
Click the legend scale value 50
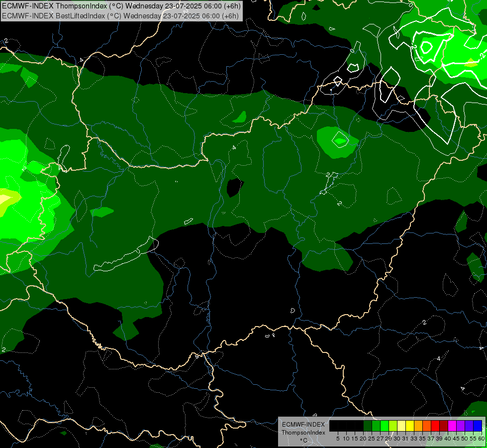(x=465, y=439)
